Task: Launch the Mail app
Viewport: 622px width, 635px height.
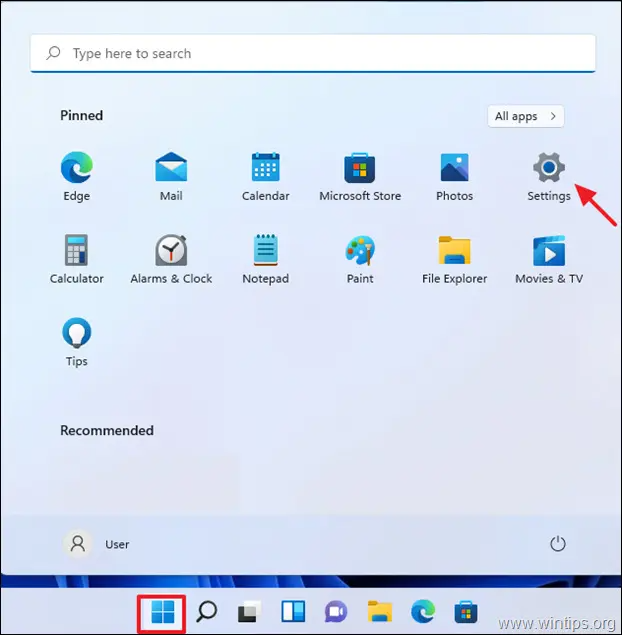Action: tap(171, 176)
